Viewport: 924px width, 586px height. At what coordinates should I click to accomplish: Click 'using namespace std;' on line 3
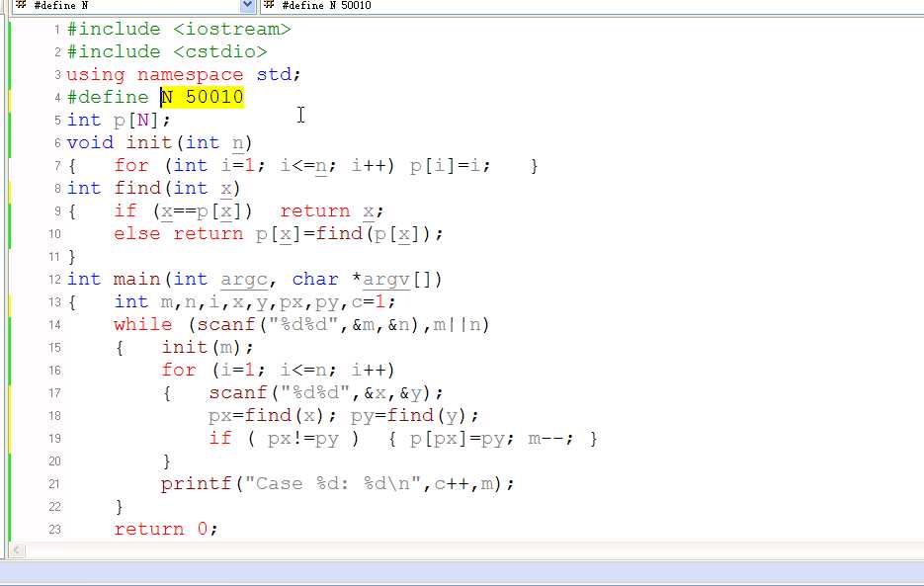pos(184,75)
